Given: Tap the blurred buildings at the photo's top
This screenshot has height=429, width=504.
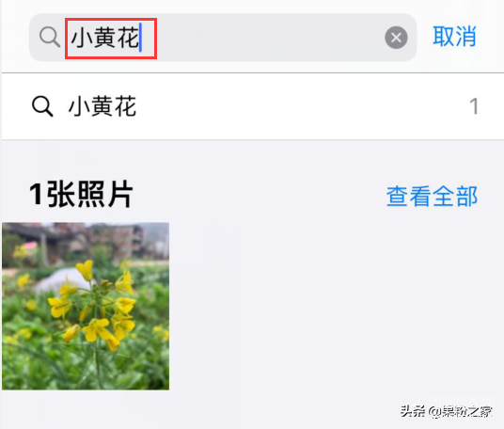Looking at the screenshot, I should 86,238.
